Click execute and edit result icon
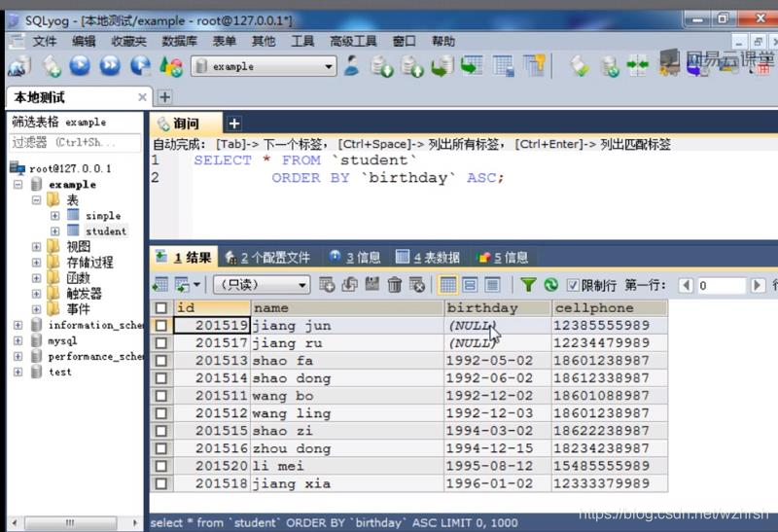Image resolution: width=778 pixels, height=532 pixels. tap(140, 66)
